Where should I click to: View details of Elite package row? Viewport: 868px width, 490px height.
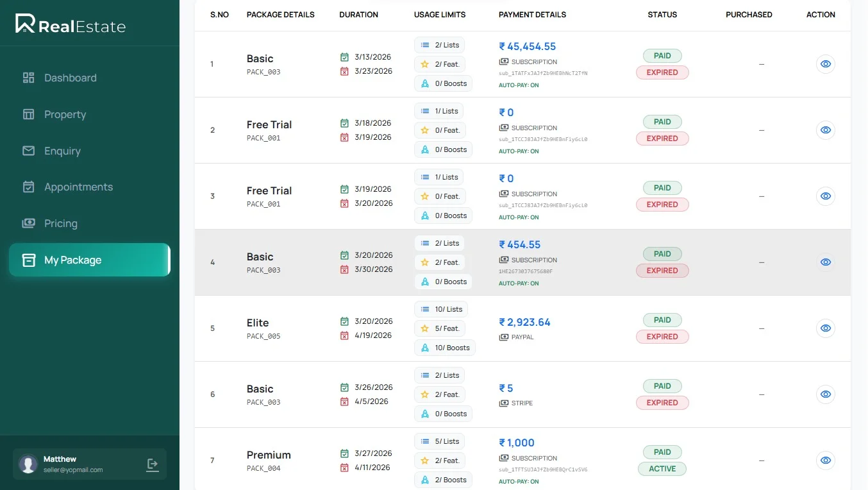point(825,328)
